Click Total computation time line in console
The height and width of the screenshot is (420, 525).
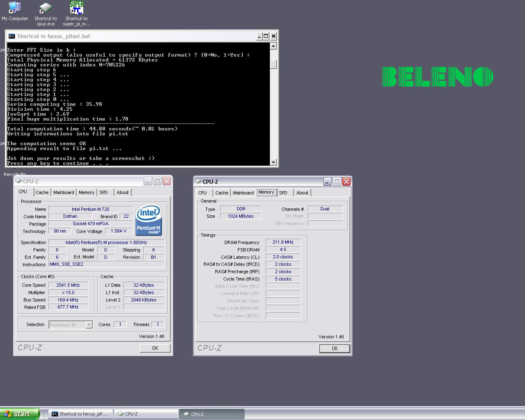[92, 129]
